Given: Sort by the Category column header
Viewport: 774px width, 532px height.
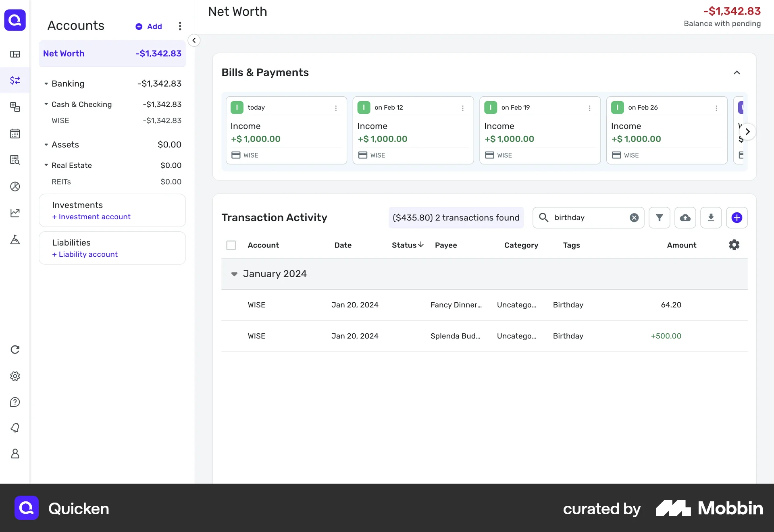Looking at the screenshot, I should click(x=521, y=245).
